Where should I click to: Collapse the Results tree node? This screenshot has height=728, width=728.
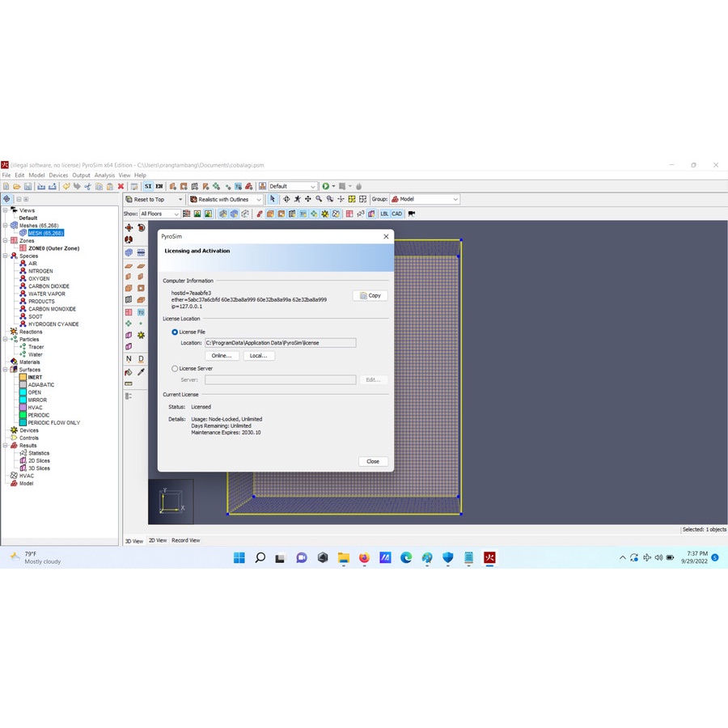tap(5, 445)
